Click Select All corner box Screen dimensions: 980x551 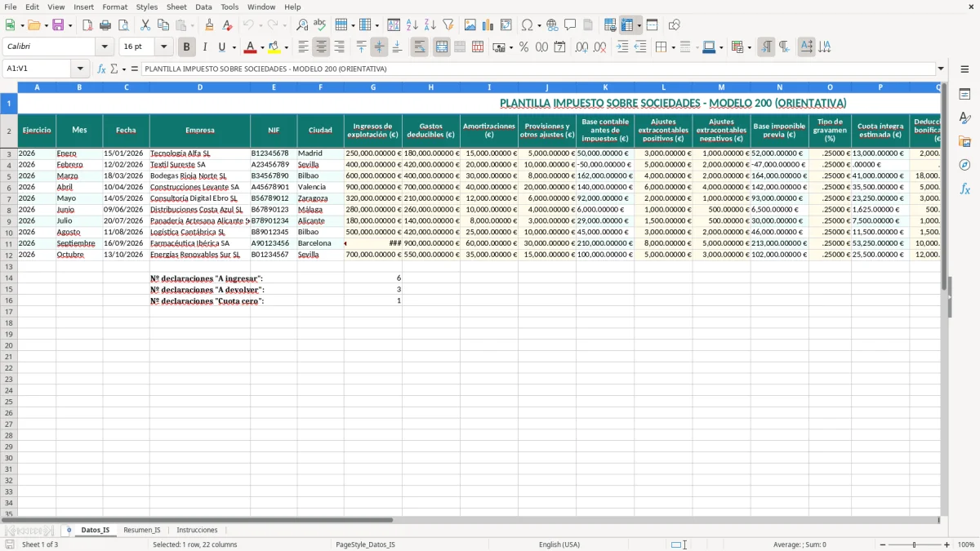9,87
